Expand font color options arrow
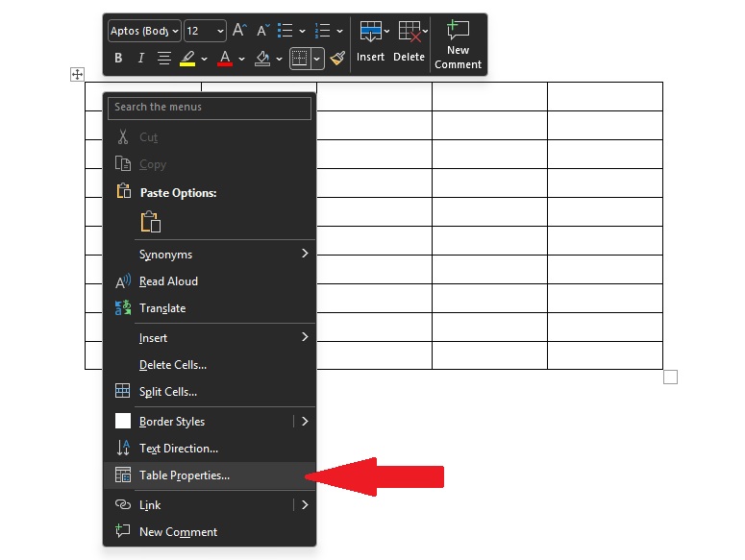This screenshot has width=745, height=560. (x=242, y=59)
